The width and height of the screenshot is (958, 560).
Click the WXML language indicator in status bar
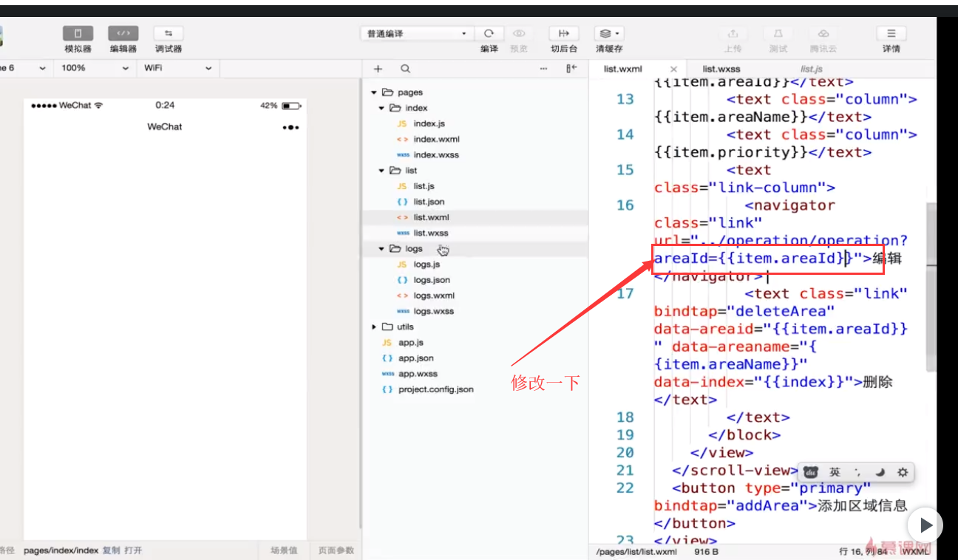pos(915,551)
